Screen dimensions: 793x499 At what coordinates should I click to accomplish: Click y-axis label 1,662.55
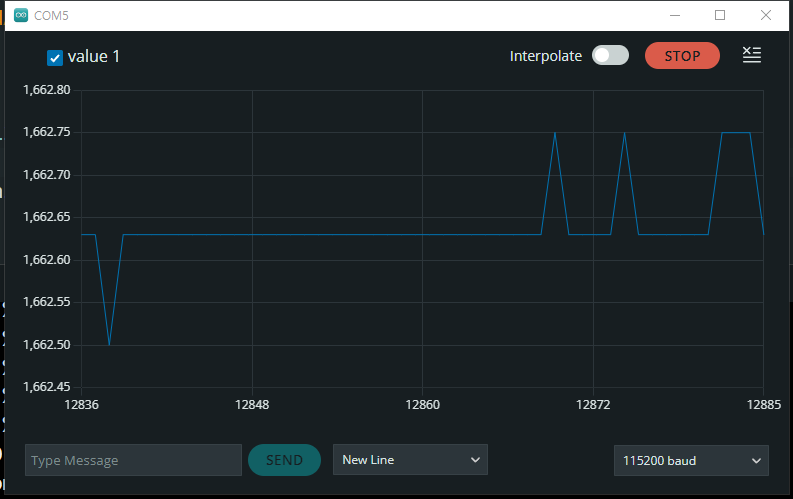(47, 302)
